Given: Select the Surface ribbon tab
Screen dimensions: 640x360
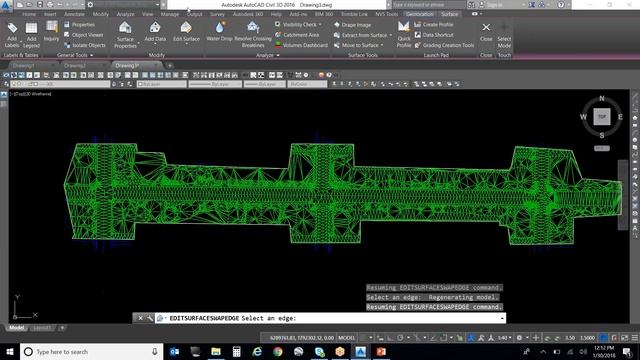Looking at the screenshot, I should (x=449, y=14).
